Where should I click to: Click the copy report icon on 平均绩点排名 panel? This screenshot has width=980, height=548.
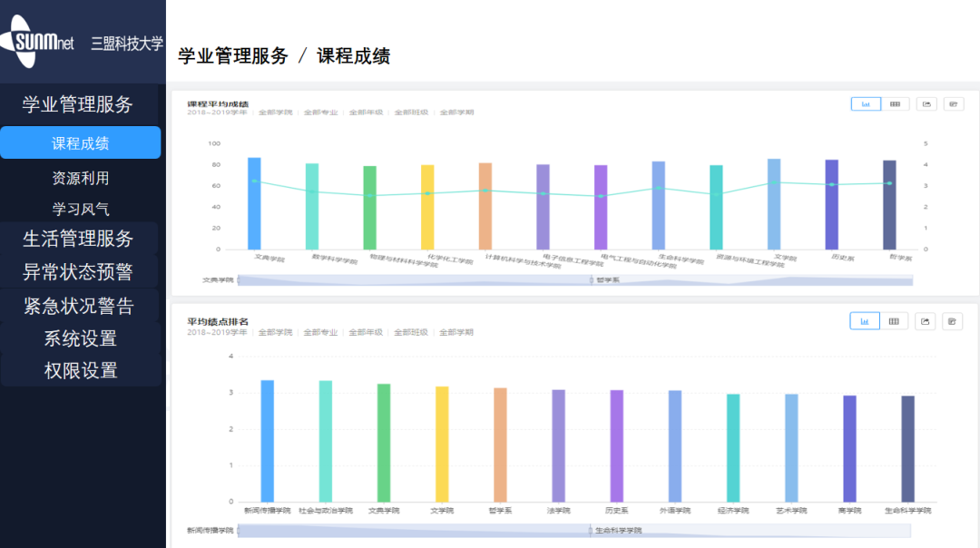tap(954, 320)
